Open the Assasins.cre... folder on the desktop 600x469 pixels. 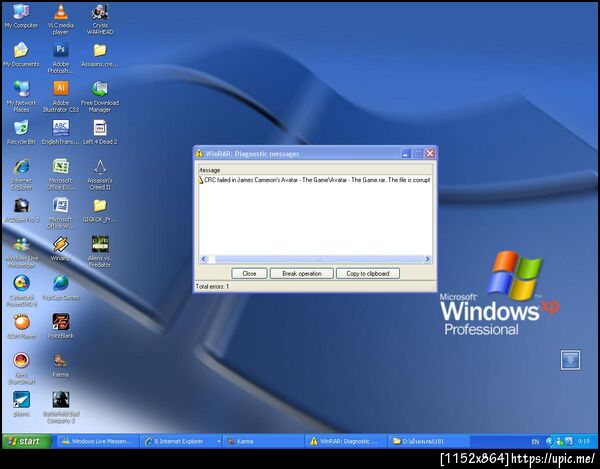100,55
